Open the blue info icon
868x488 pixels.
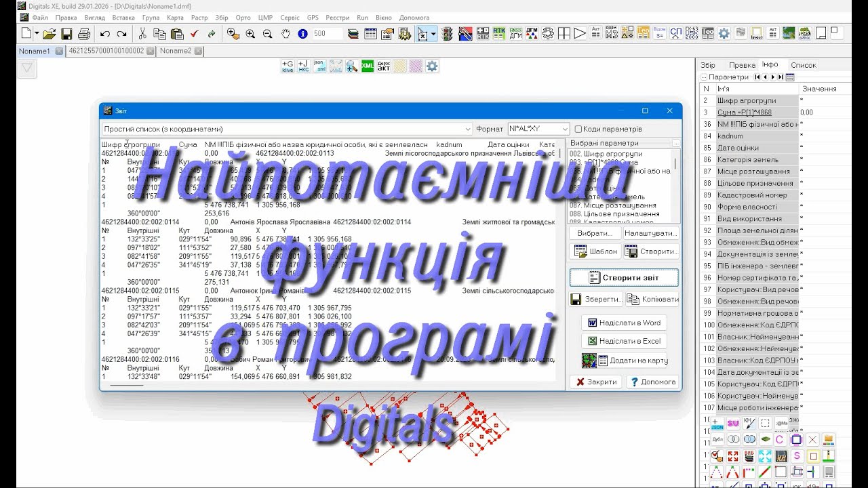(x=302, y=33)
